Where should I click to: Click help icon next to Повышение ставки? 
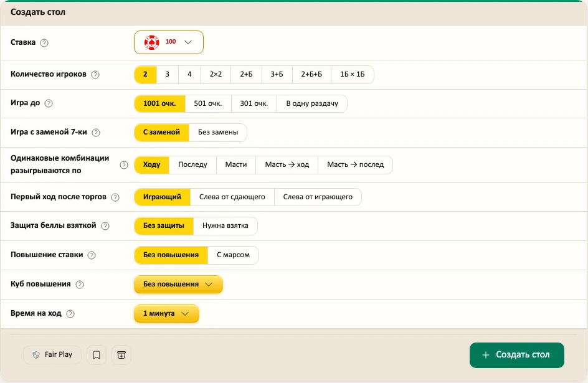(92, 255)
